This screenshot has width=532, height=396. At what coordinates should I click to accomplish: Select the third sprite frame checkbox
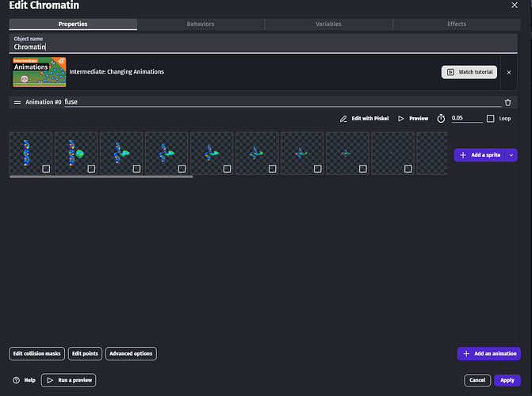(x=136, y=168)
